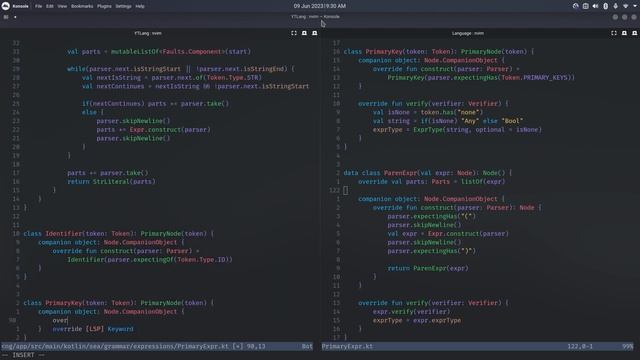
Task: Open the Plugins menu
Action: (x=104, y=6)
